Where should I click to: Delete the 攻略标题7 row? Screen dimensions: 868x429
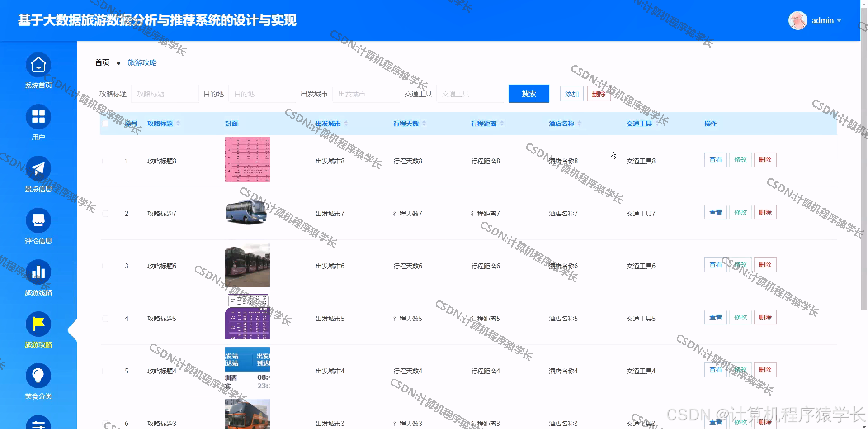click(x=765, y=212)
